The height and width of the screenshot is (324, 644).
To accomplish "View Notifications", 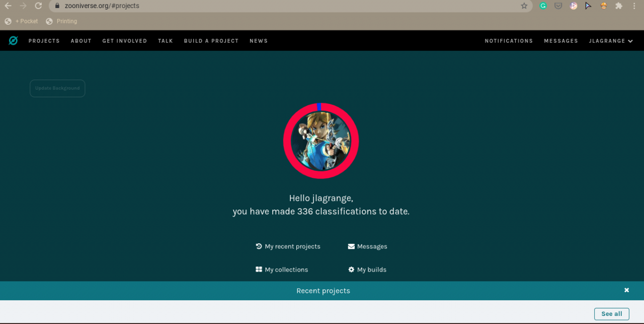I will tap(509, 41).
